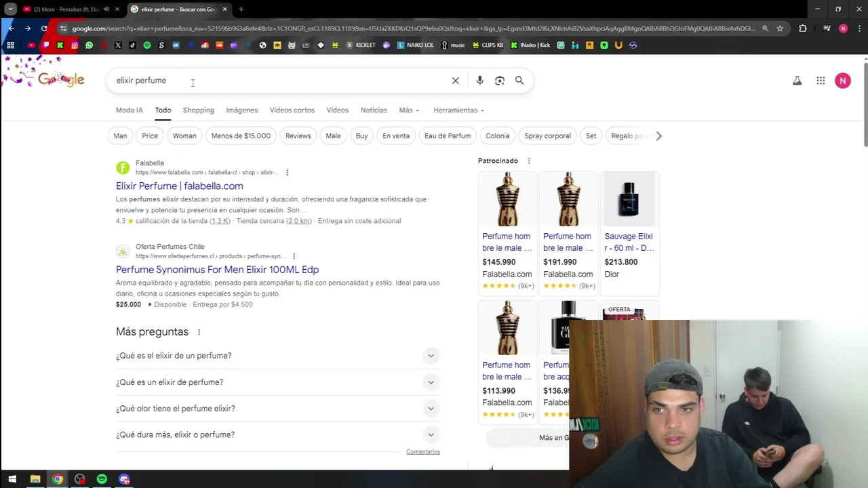
Task: Open File Explorer from the taskbar
Action: pos(35,479)
